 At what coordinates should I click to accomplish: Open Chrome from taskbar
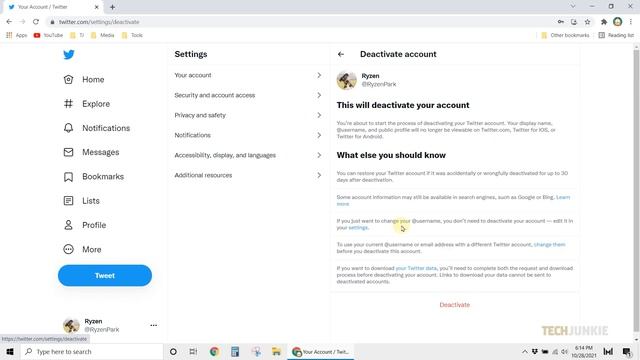click(214, 351)
